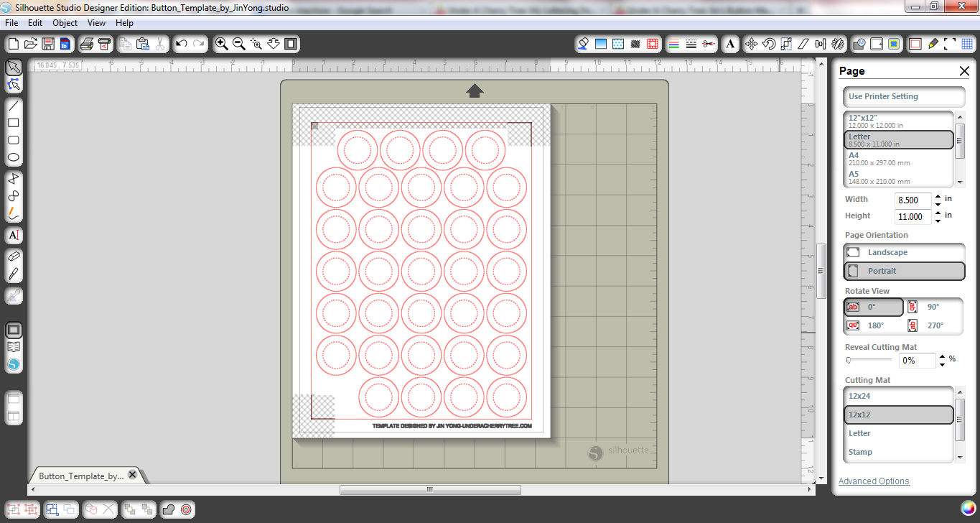Image resolution: width=980 pixels, height=523 pixels.
Task: Open the Grid settings panel
Action: pos(967,44)
